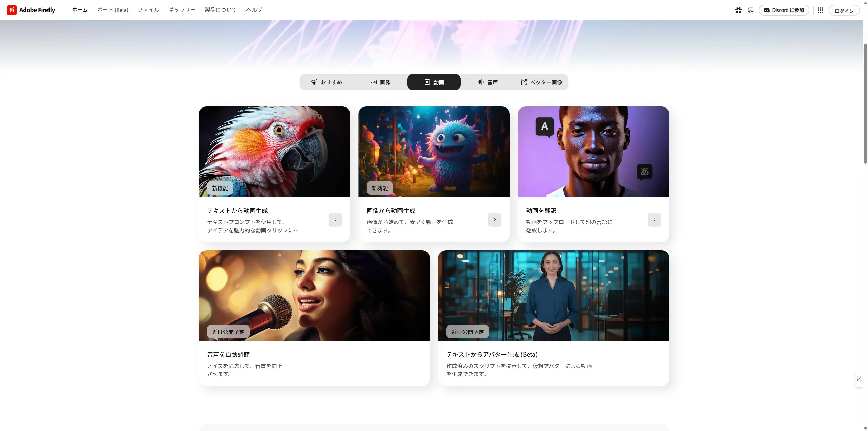This screenshot has height=431, width=868.
Task: Click the man's portrait translation thumbnail
Action: point(593,152)
